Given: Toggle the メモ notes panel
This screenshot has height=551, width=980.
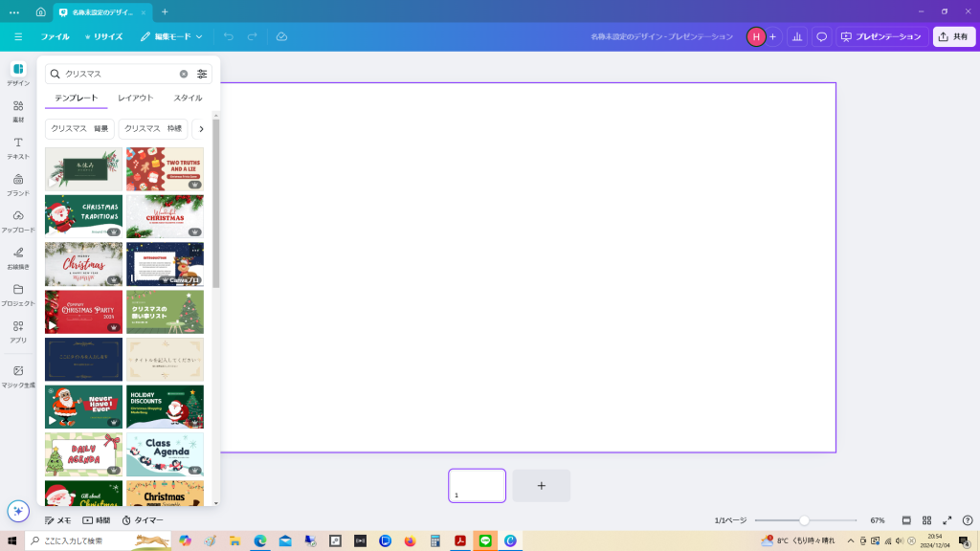Looking at the screenshot, I should [58, 520].
